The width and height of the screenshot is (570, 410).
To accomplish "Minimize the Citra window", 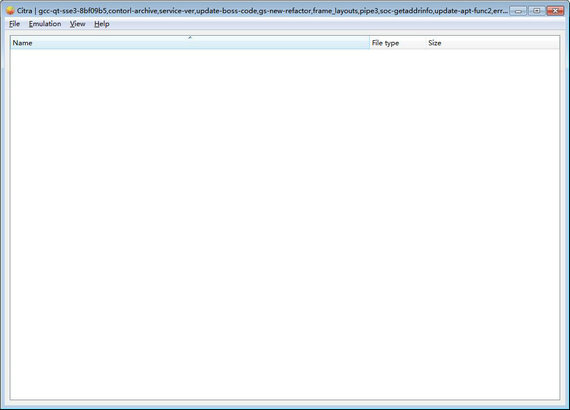I will (518, 11).
